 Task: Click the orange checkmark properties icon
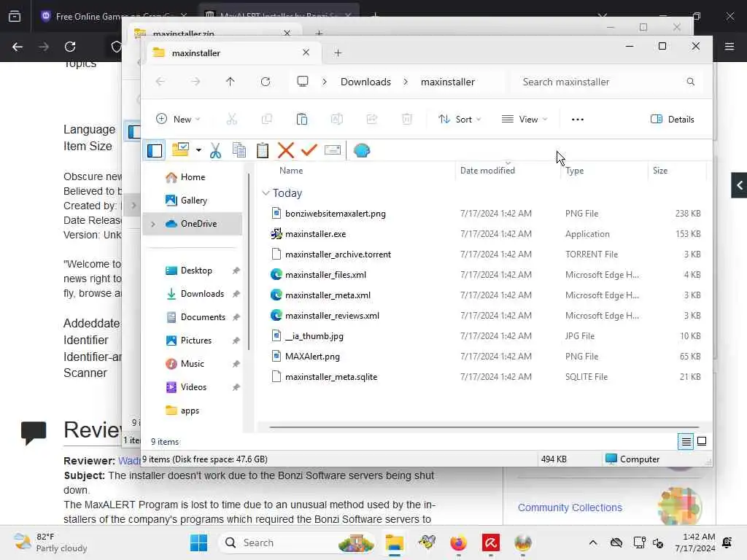pos(309,150)
